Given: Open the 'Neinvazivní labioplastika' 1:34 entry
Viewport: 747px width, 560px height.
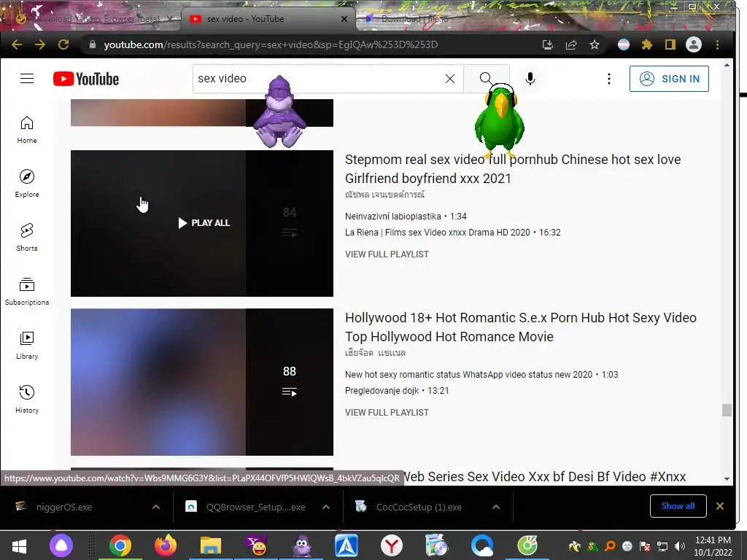Looking at the screenshot, I should point(406,216).
